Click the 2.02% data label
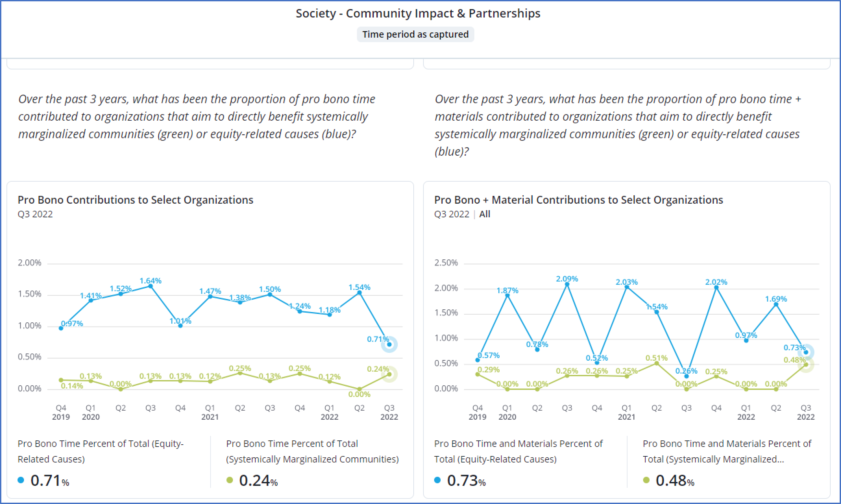Screen dimensions: 841x504 pyautogui.click(x=716, y=282)
